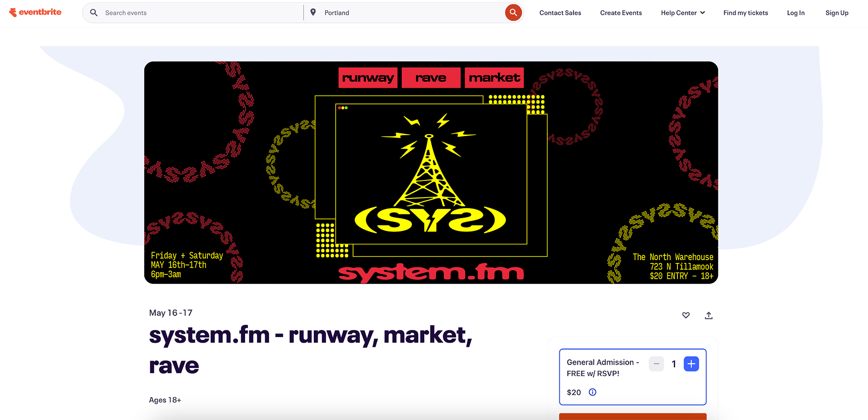The height and width of the screenshot is (420, 868).
Task: Increase ticket quantity with the plus button
Action: coord(691,364)
